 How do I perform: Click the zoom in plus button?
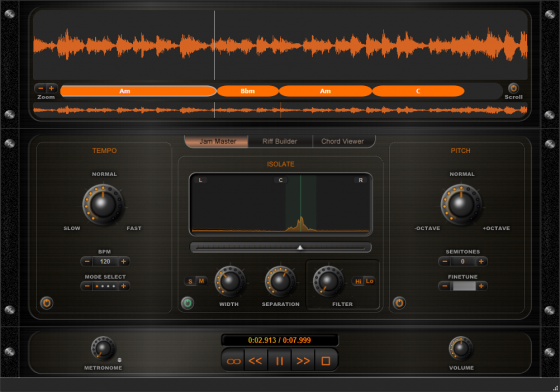(x=51, y=88)
